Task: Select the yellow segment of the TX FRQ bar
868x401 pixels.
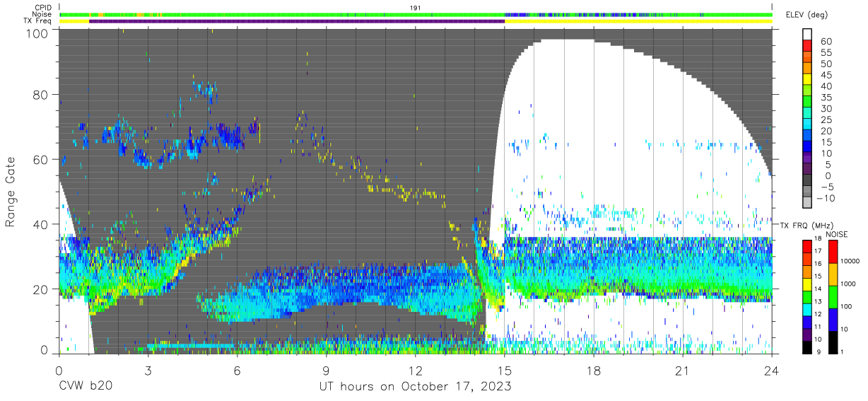Action: (x=807, y=284)
